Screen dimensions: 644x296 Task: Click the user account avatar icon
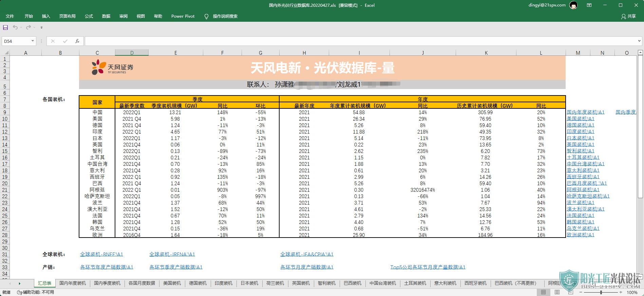pos(573,5)
